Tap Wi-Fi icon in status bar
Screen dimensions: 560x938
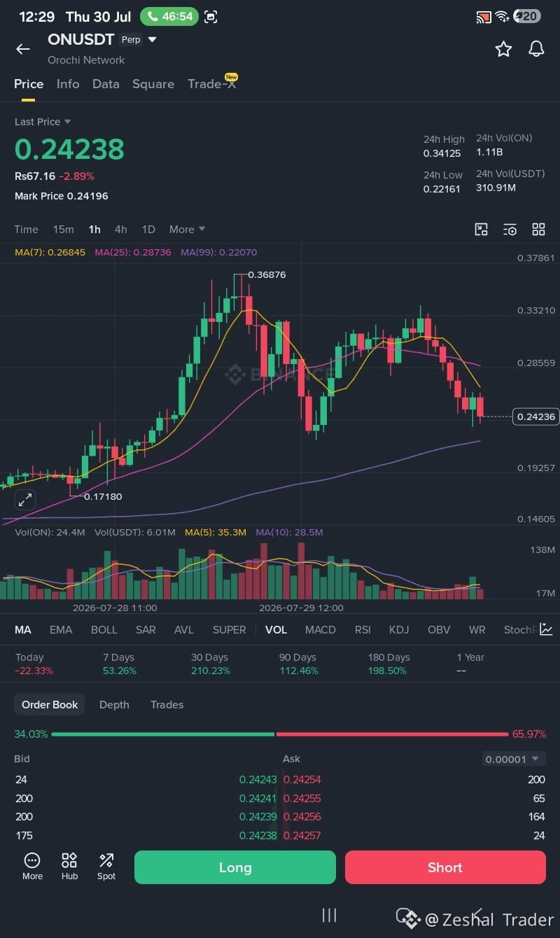(502, 17)
